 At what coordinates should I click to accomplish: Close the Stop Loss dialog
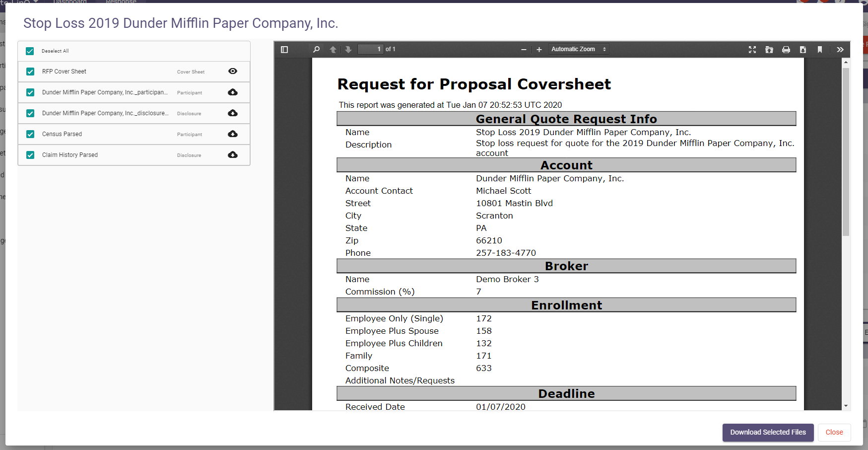point(834,432)
